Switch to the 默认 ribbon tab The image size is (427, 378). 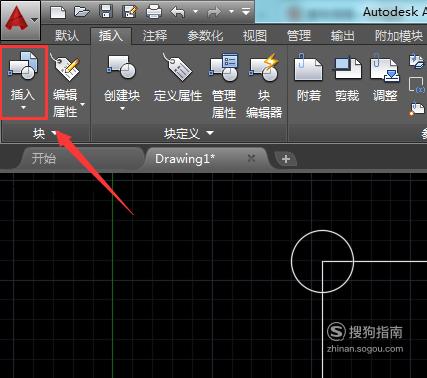point(67,36)
